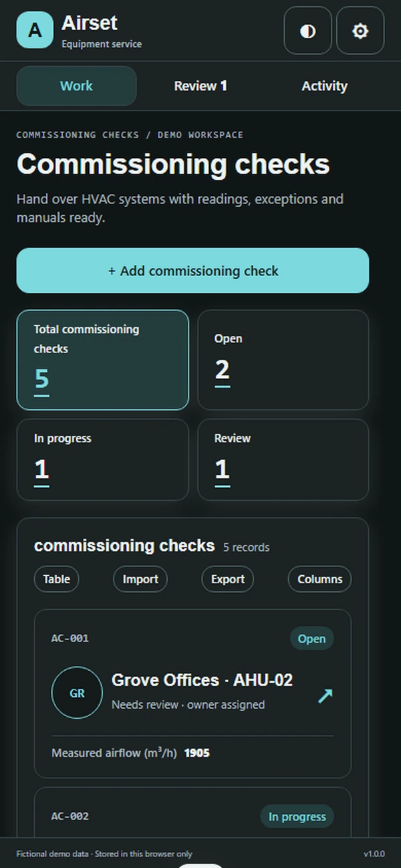
Task: Open the Grove Offices · AHU-02 record title
Action: (x=202, y=680)
